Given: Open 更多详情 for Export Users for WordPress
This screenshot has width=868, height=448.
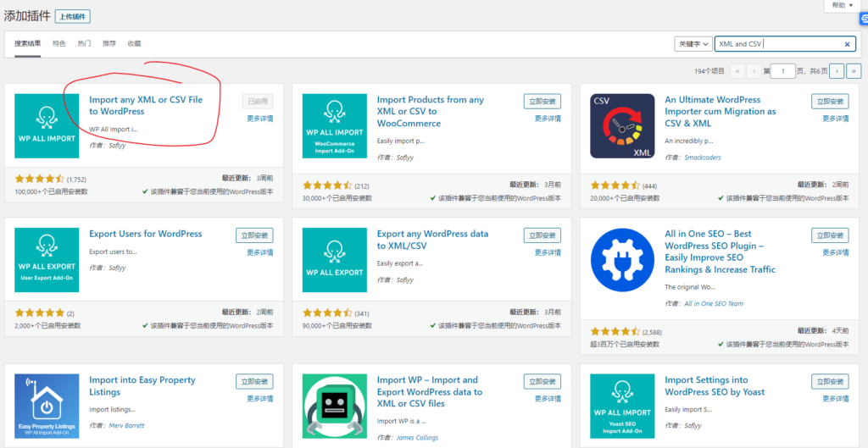Looking at the screenshot, I should (x=259, y=252).
